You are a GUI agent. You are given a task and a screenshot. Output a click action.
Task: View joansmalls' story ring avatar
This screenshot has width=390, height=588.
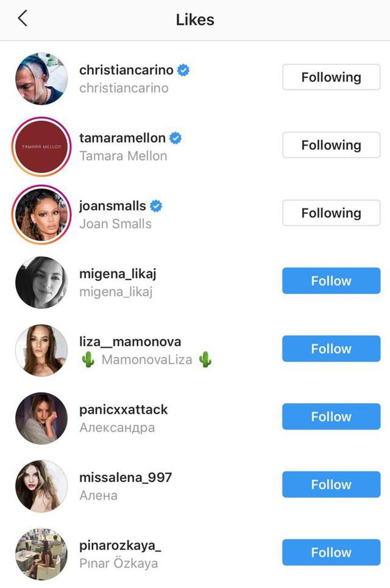click(x=41, y=214)
